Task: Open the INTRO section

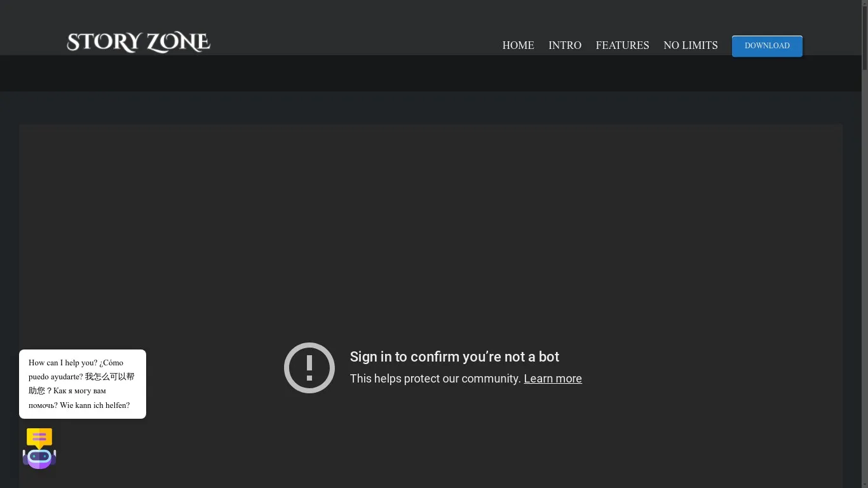Action: click(565, 45)
